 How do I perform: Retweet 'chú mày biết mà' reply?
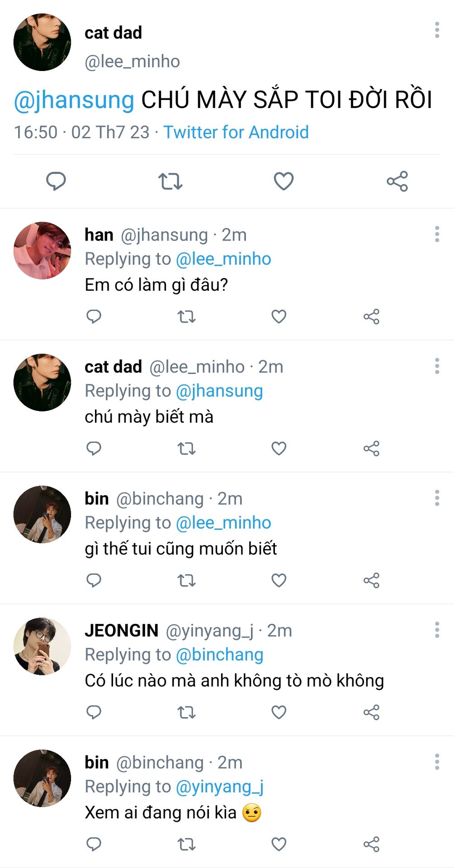point(186,448)
